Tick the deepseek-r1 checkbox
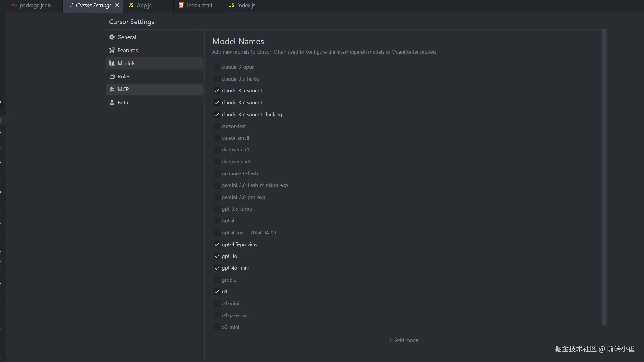 217,150
